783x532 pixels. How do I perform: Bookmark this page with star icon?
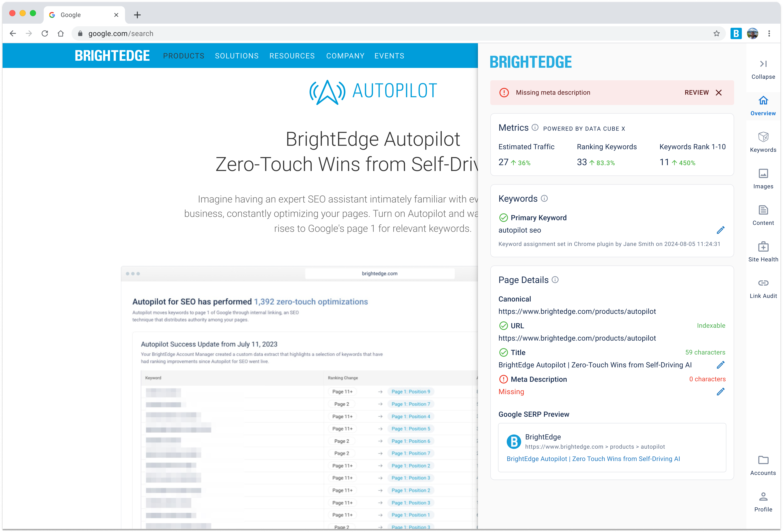point(716,33)
